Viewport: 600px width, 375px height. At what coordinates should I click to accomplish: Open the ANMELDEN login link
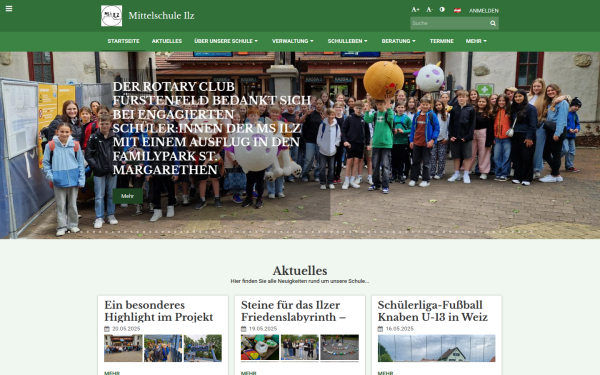coord(484,11)
